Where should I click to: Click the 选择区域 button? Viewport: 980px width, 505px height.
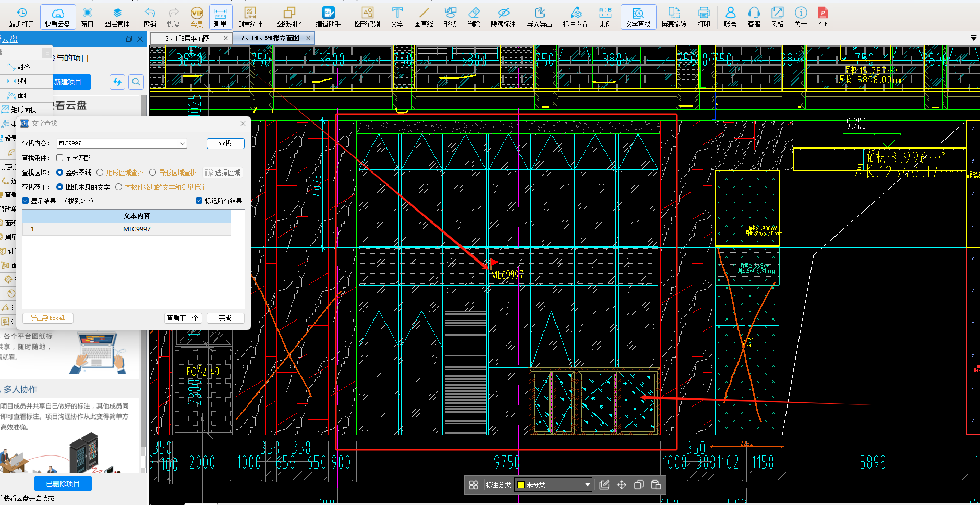point(223,173)
